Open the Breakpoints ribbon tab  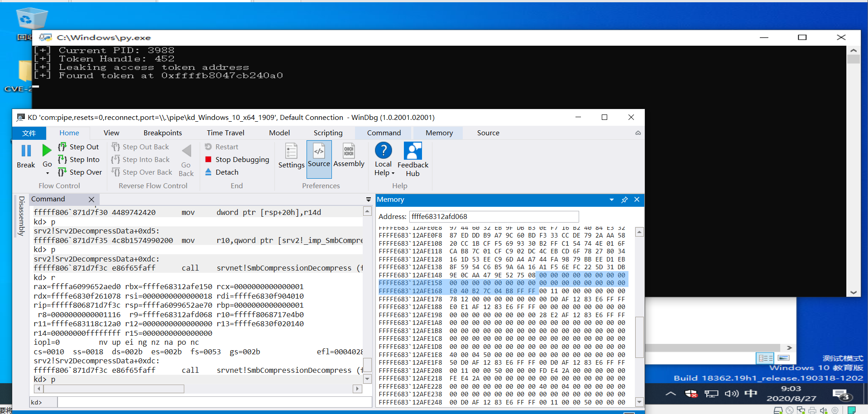[163, 133]
